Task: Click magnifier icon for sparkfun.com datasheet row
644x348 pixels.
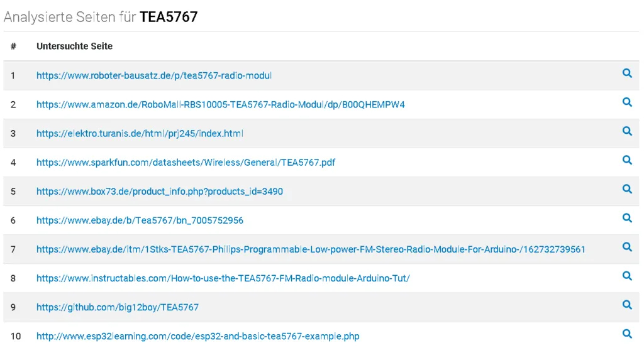Action: [626, 160]
